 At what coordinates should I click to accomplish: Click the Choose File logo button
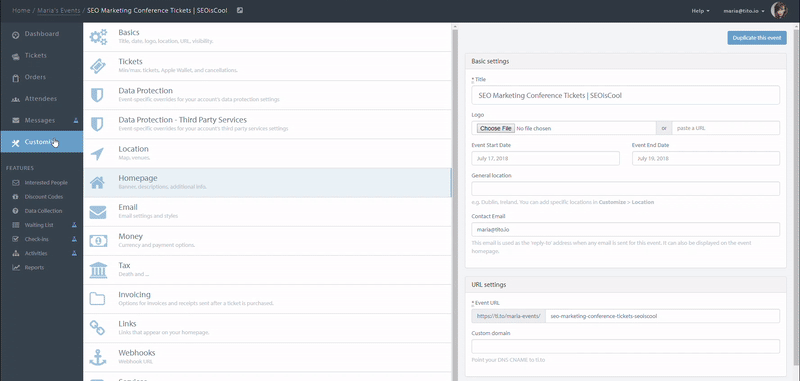(x=496, y=129)
